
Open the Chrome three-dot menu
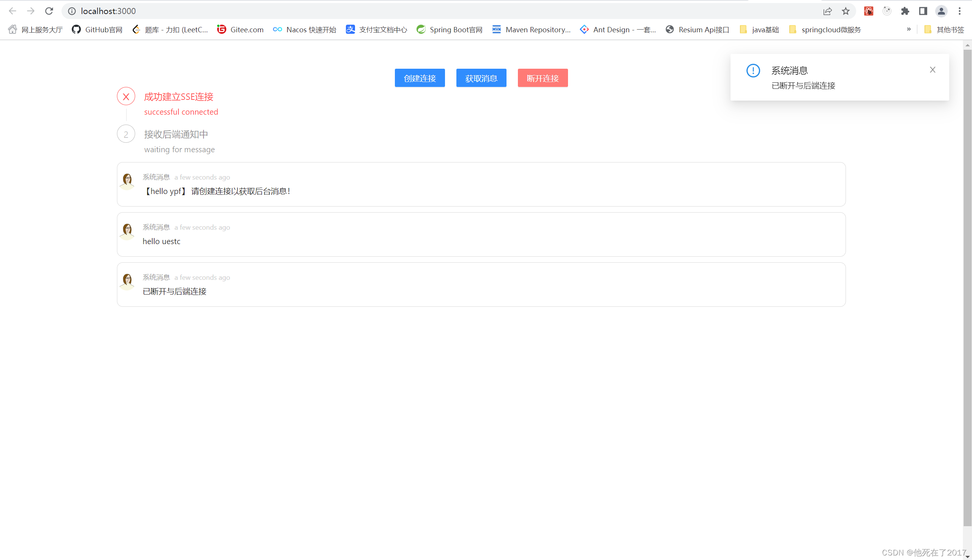[x=960, y=11]
